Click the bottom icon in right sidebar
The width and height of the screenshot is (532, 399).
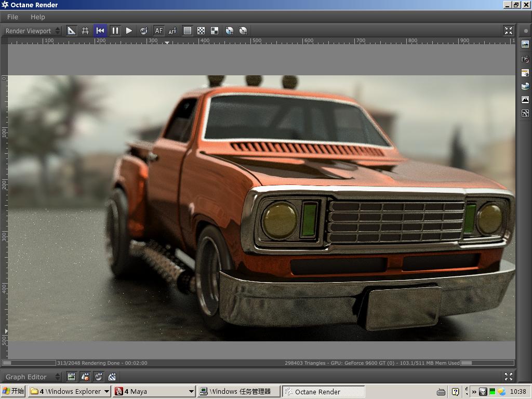(525, 113)
